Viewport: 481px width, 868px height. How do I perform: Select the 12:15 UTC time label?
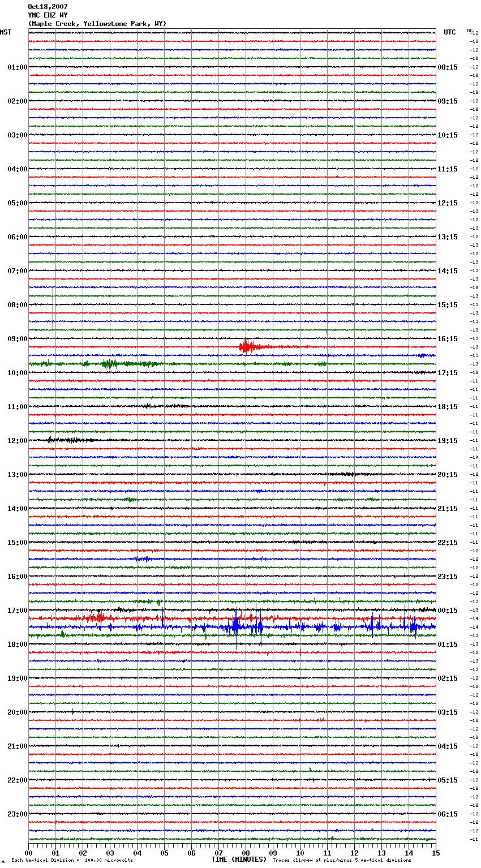[x=448, y=203]
